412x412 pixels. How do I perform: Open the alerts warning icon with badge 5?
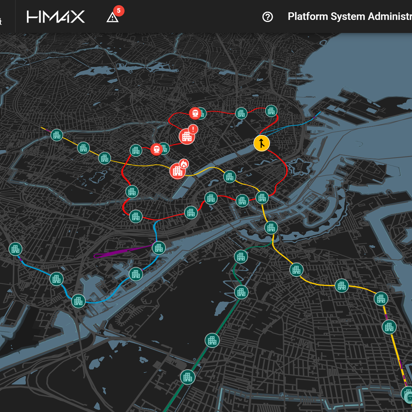pyautogui.click(x=112, y=17)
